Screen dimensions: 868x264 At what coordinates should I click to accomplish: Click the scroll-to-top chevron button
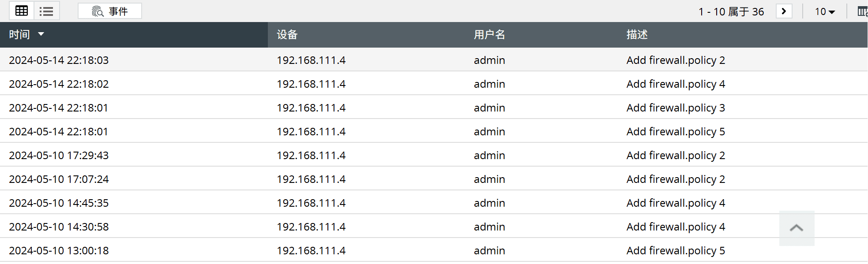(797, 228)
